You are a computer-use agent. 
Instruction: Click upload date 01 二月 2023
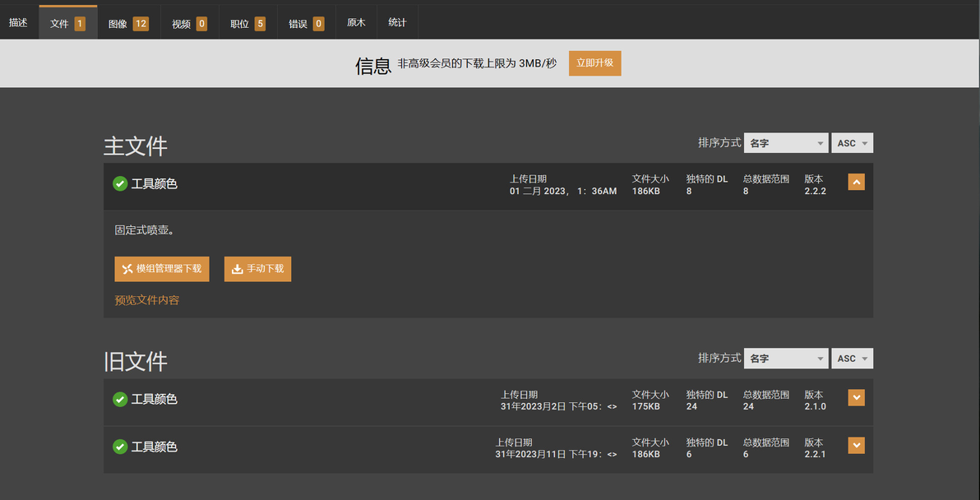pos(563,192)
